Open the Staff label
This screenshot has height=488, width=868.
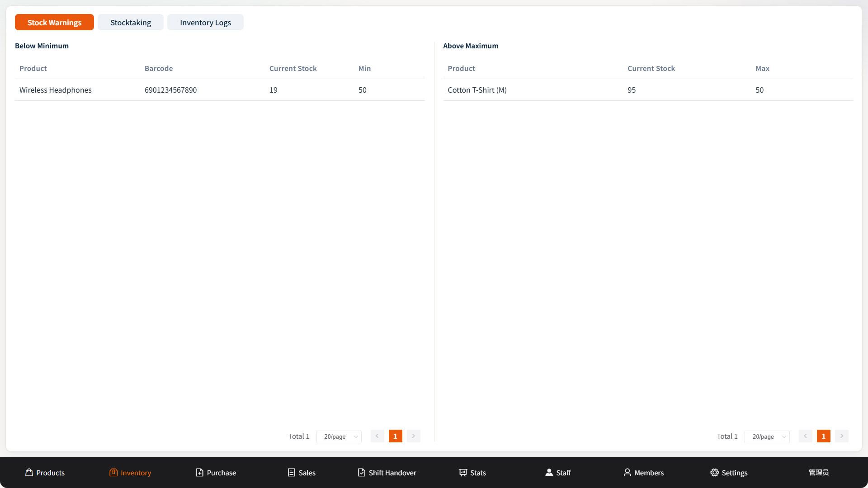563,473
